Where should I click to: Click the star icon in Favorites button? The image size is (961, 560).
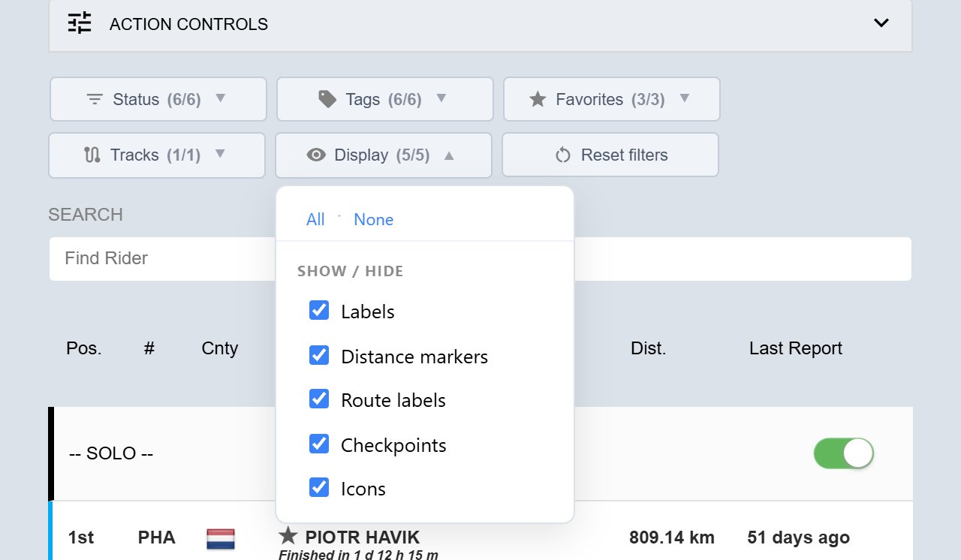[538, 99]
